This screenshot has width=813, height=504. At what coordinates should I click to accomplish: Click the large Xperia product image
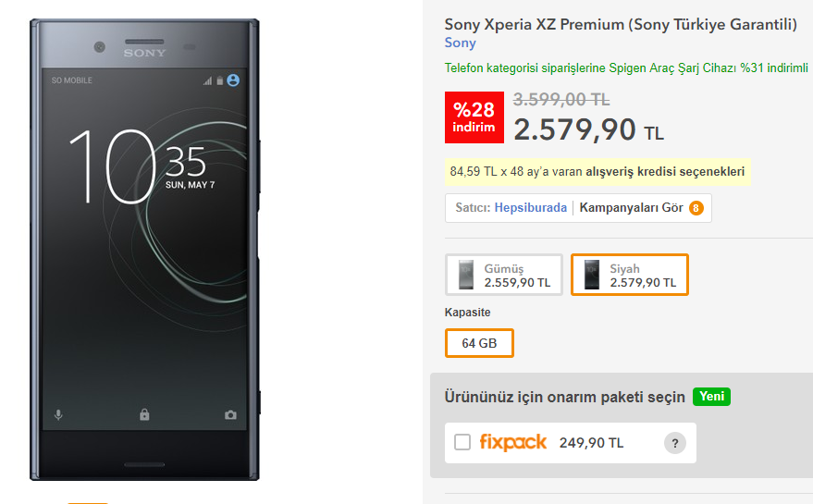(x=146, y=250)
